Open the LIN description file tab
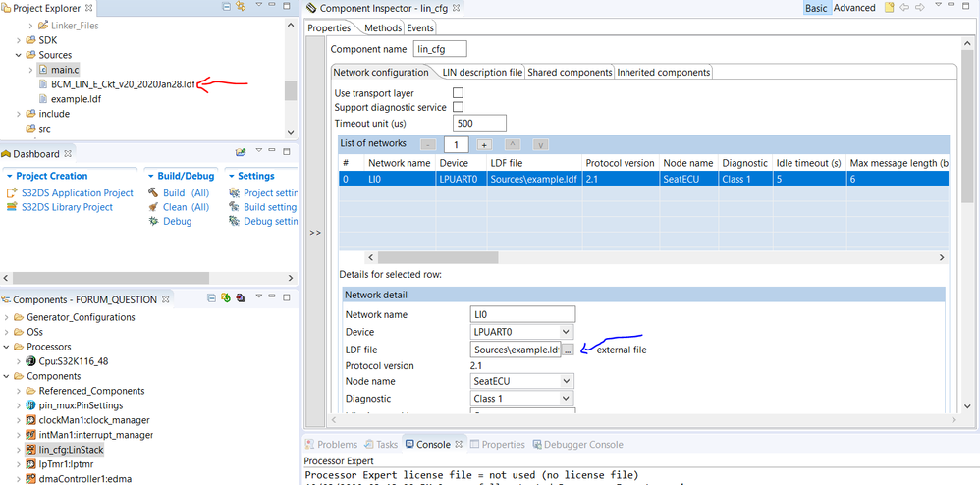980x485 pixels. [x=482, y=73]
